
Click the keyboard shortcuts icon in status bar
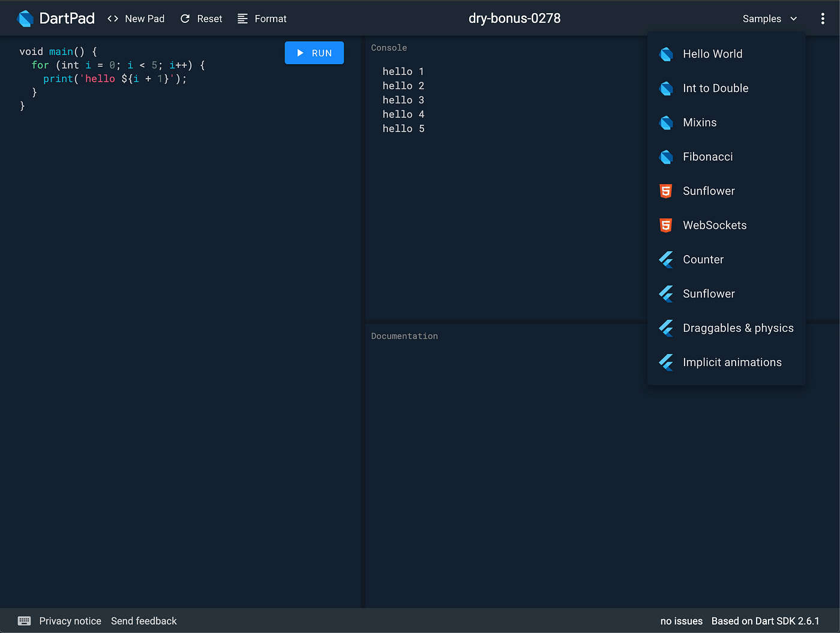pyautogui.click(x=24, y=621)
